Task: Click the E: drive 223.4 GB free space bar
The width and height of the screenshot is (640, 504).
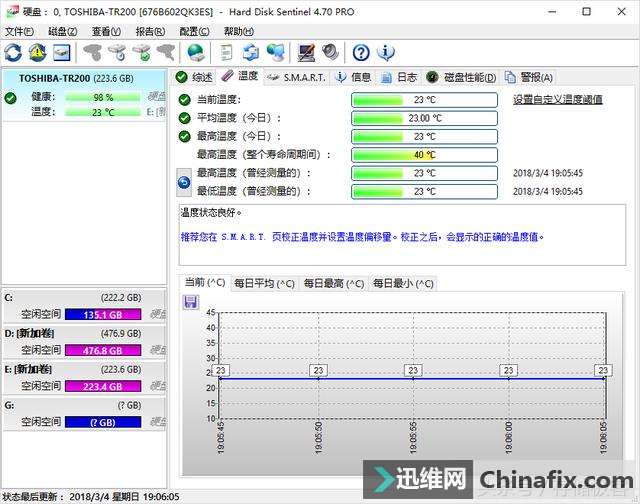Action: [x=103, y=386]
